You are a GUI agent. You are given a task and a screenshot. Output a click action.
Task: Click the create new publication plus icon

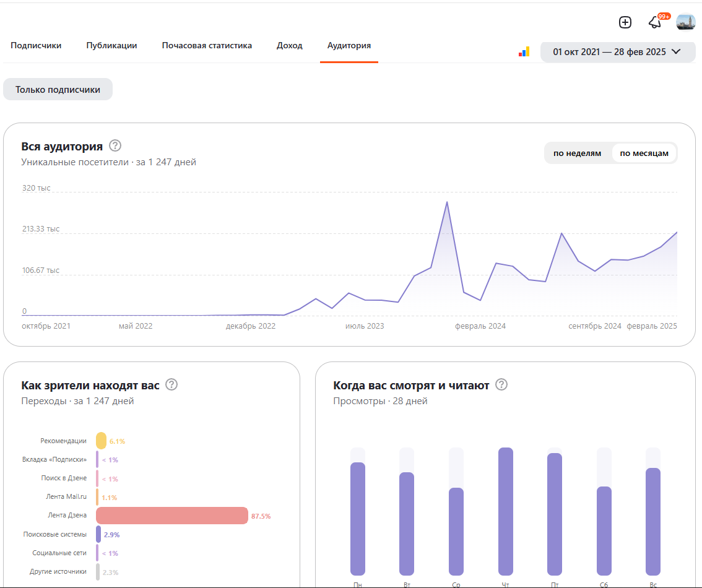[x=625, y=22]
